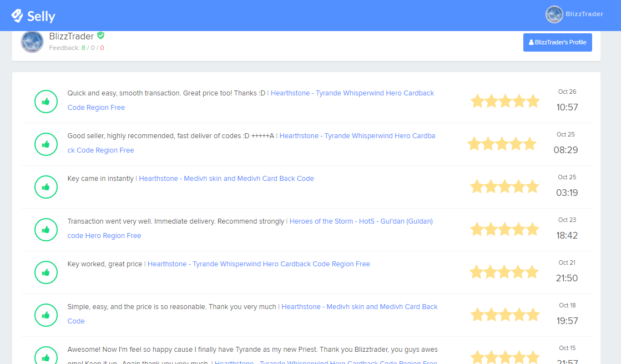Viewport: 621px width, 364px height.
Task: Click review text 'Key came in instantly'
Action: (x=100, y=179)
